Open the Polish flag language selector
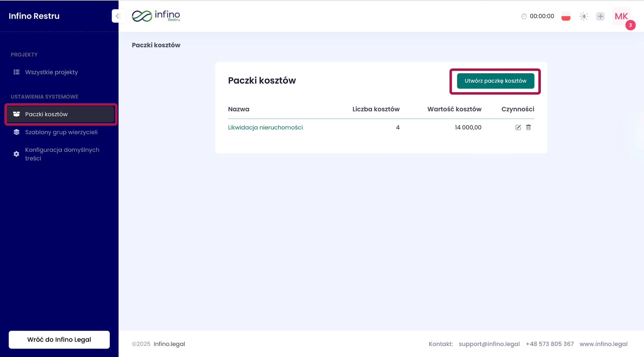 pos(566,16)
